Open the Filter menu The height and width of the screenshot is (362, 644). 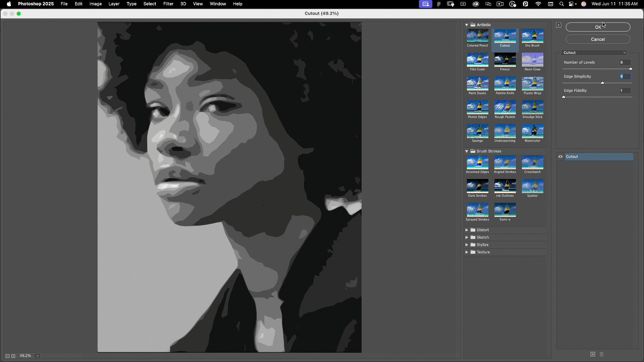coord(168,4)
